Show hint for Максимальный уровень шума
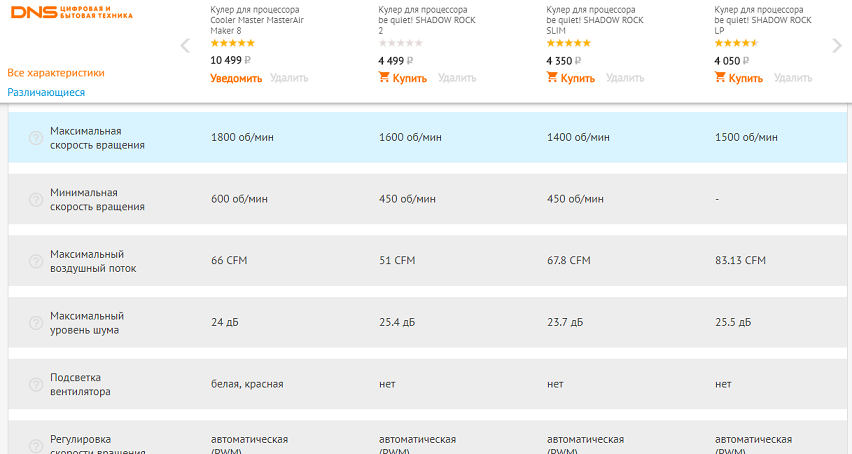852x454 pixels. [36, 322]
